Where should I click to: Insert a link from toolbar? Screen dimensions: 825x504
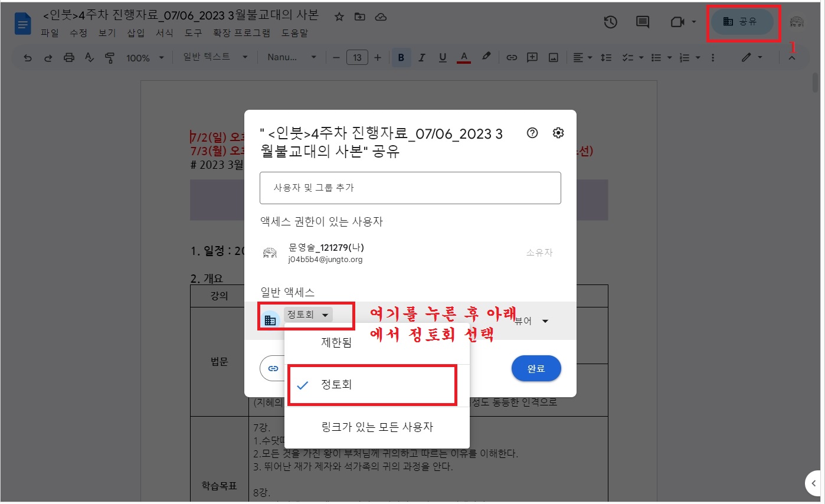click(x=512, y=57)
